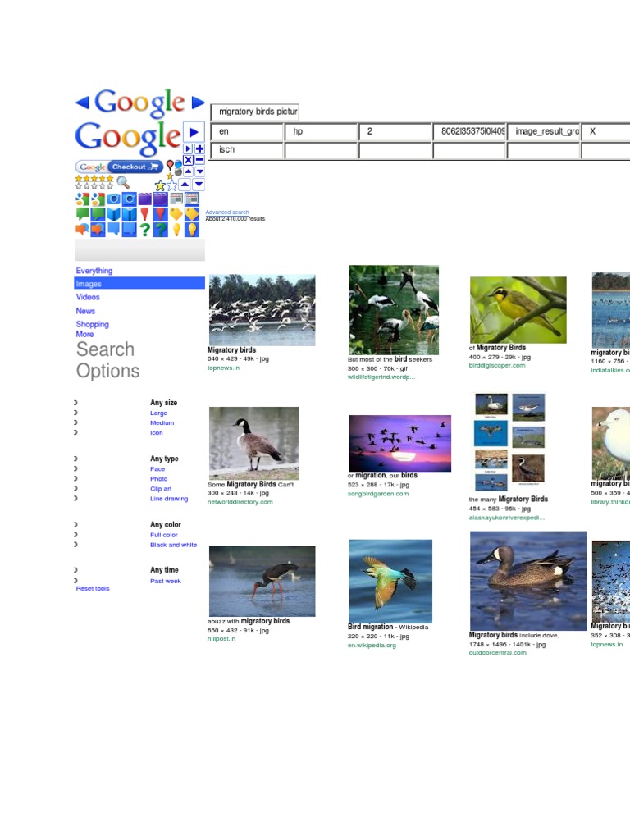Click the orange discussion bubbles on white background

(x=82, y=230)
